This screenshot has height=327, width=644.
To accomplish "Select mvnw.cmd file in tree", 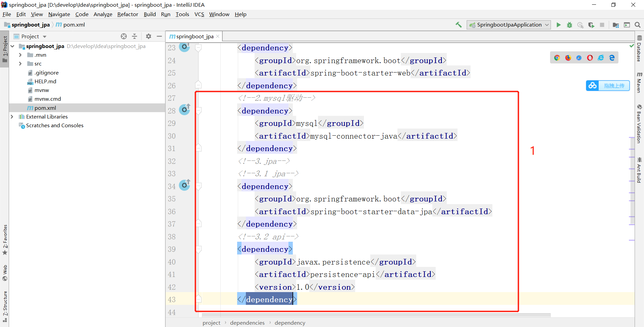I will 87,99.
